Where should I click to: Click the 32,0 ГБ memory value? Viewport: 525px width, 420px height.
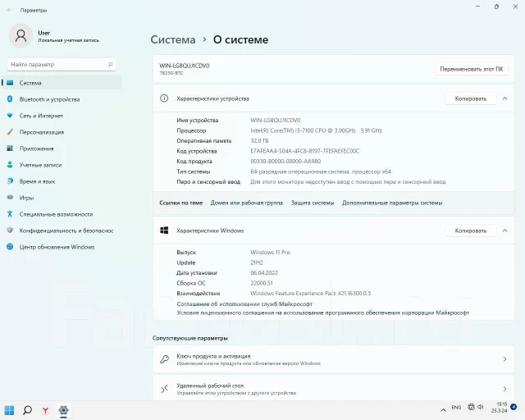pos(259,140)
